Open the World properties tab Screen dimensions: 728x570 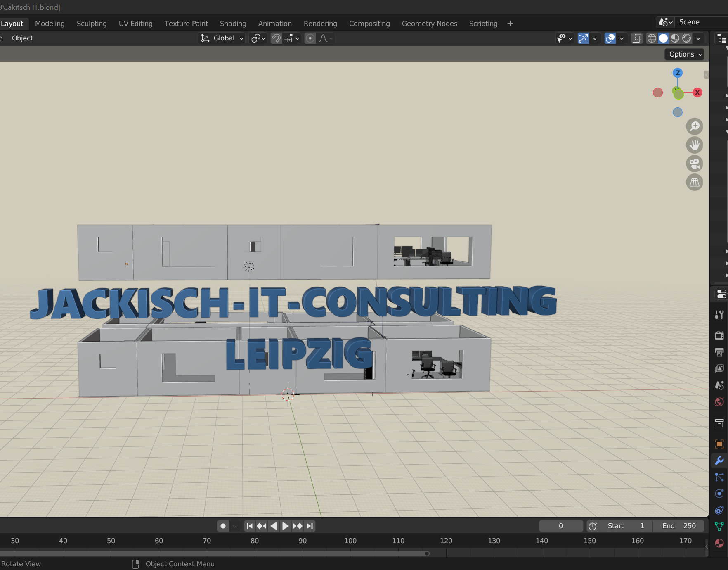[x=719, y=402]
